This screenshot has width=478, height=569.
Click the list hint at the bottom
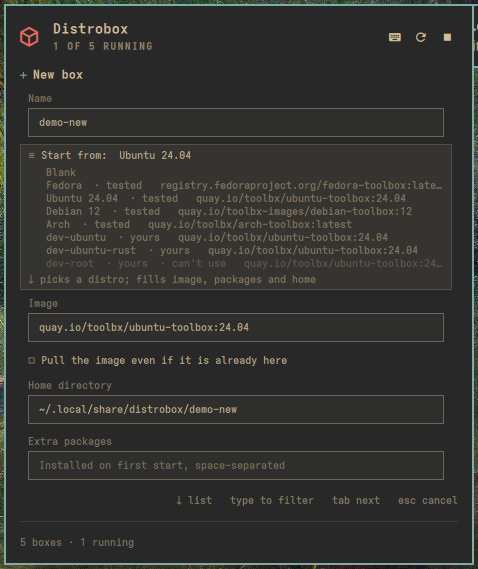tap(194, 500)
